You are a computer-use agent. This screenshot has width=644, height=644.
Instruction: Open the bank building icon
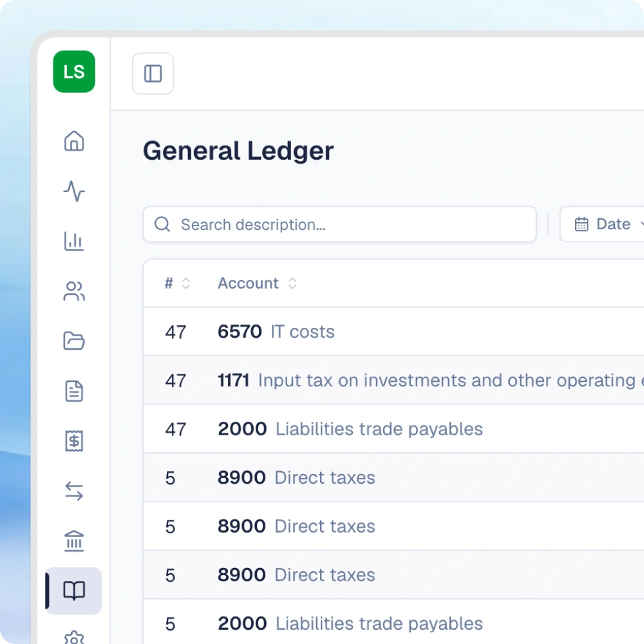click(74, 541)
